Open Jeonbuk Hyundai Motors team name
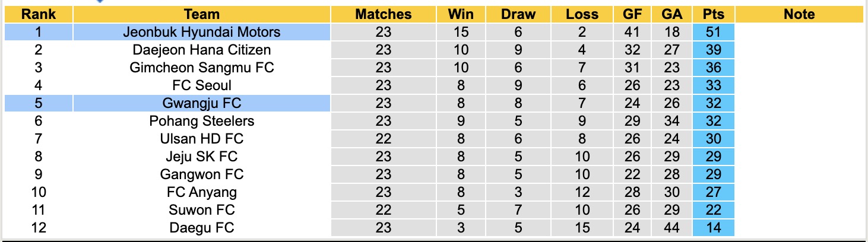 (202, 32)
